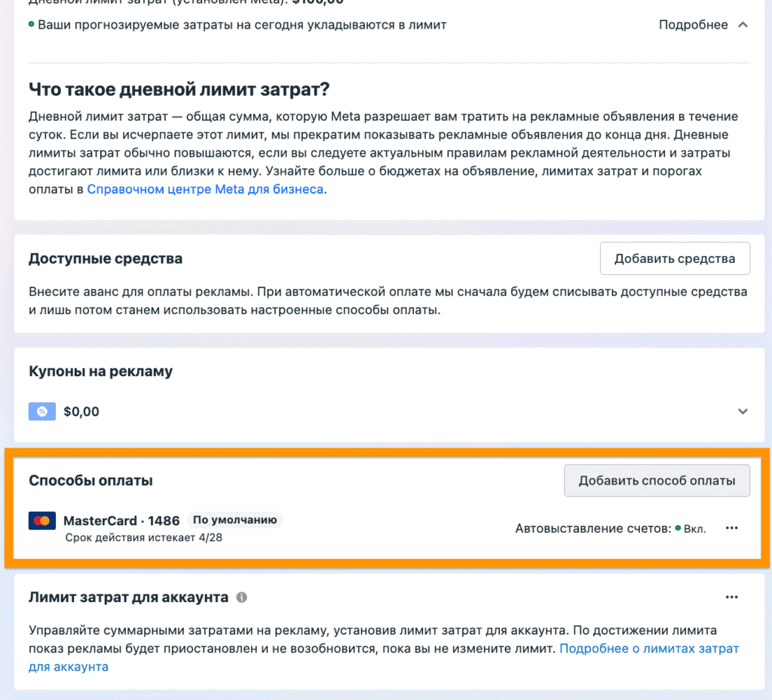Collapse details using the up chevron
Image resolution: width=772 pixels, height=700 pixels.
click(743, 25)
